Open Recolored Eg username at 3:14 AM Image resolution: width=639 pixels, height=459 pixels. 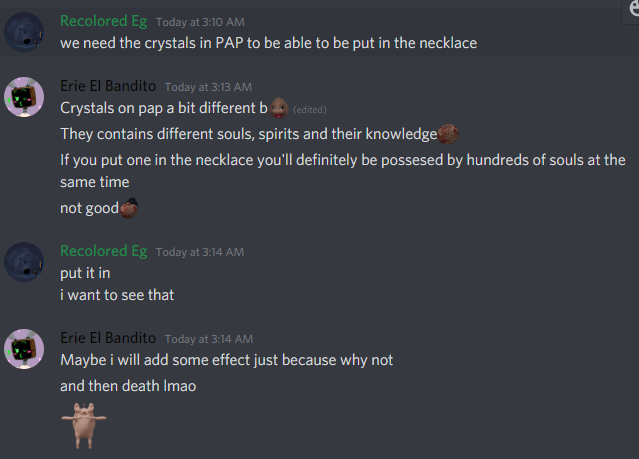click(104, 251)
